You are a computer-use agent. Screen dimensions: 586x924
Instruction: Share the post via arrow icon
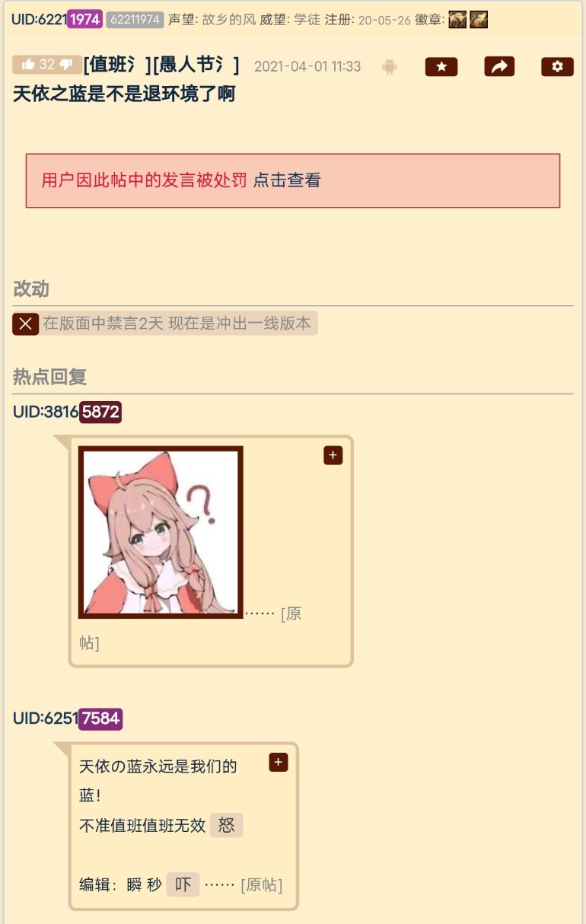point(499,67)
